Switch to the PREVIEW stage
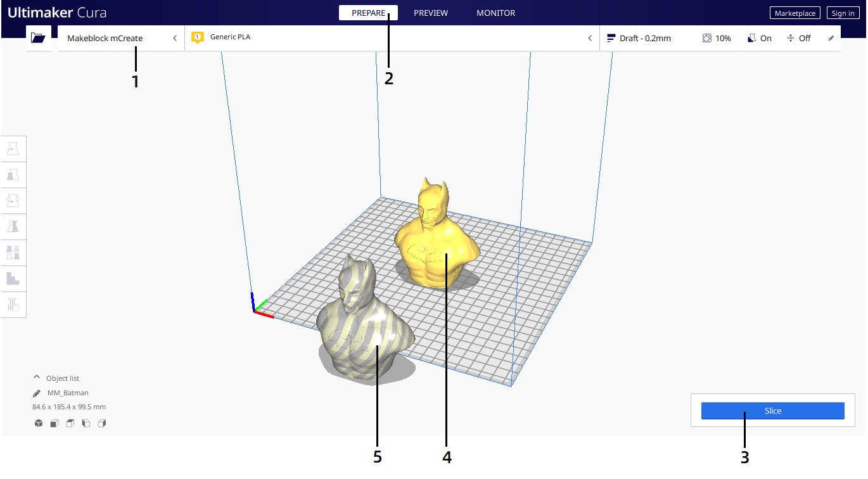The height and width of the screenshot is (479, 868). click(x=431, y=13)
